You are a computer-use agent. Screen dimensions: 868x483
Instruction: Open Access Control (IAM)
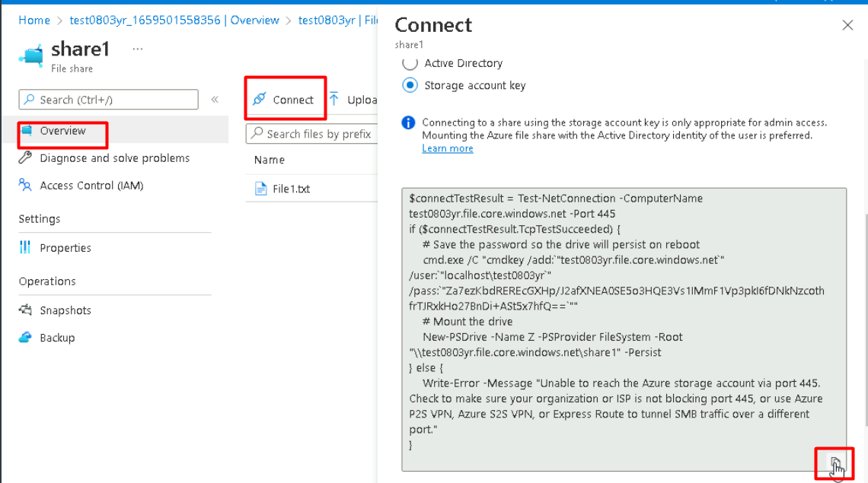point(91,186)
